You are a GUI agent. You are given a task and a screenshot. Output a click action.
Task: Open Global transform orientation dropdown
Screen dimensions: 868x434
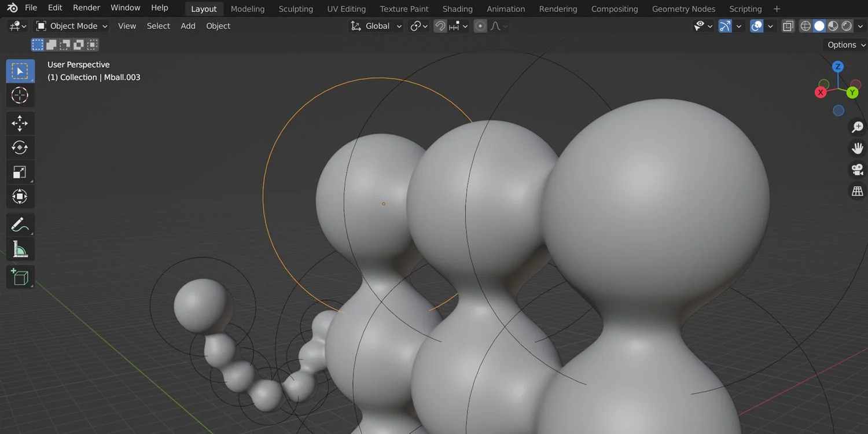point(376,26)
